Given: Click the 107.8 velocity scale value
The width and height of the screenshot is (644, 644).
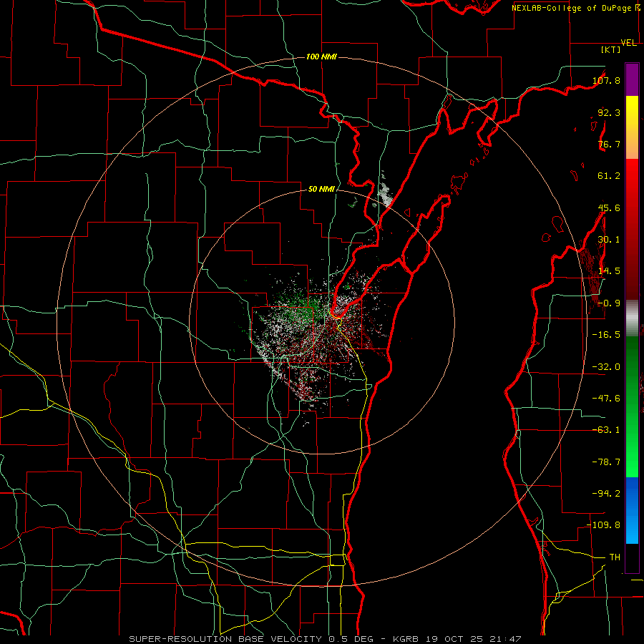Looking at the screenshot, I should (606, 80).
